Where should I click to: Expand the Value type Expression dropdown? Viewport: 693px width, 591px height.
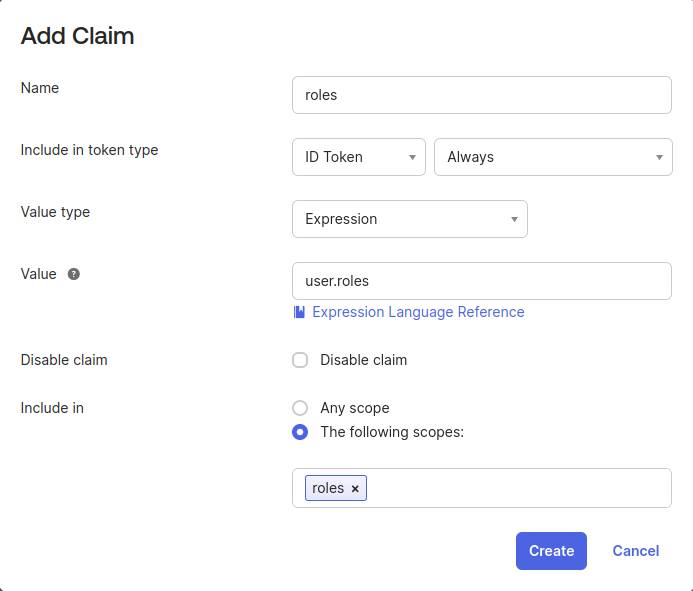point(409,219)
